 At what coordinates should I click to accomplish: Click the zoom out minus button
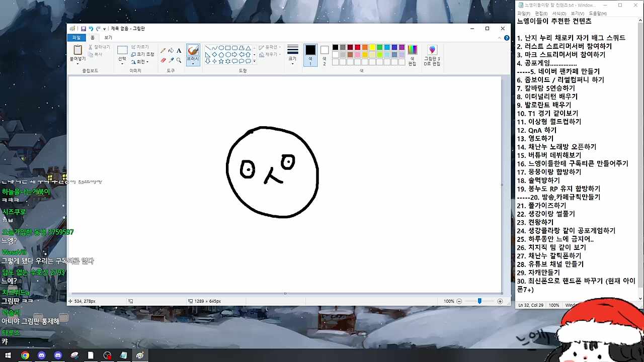point(459,301)
